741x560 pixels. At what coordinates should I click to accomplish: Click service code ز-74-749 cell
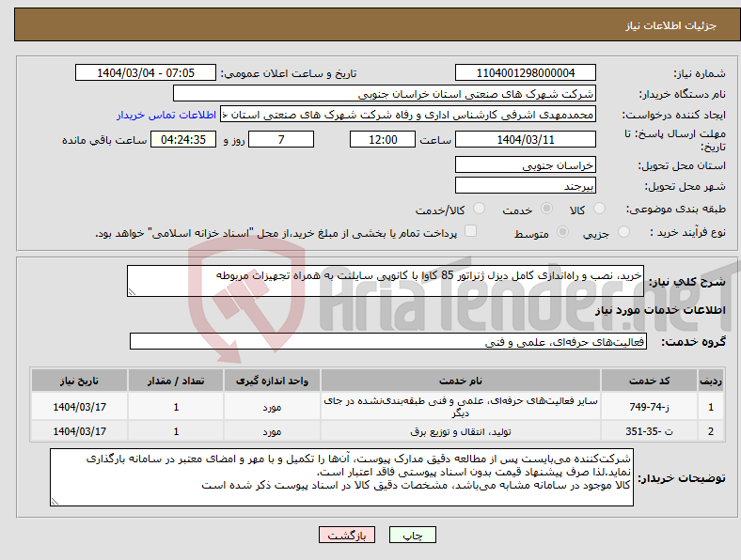[x=650, y=407]
